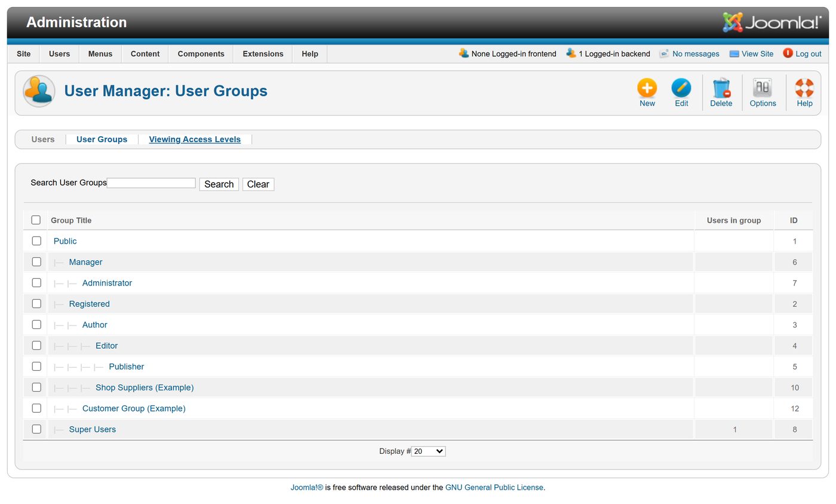Switch to the Users submenu tab
Image resolution: width=836 pixels, height=504 pixels.
click(x=43, y=139)
